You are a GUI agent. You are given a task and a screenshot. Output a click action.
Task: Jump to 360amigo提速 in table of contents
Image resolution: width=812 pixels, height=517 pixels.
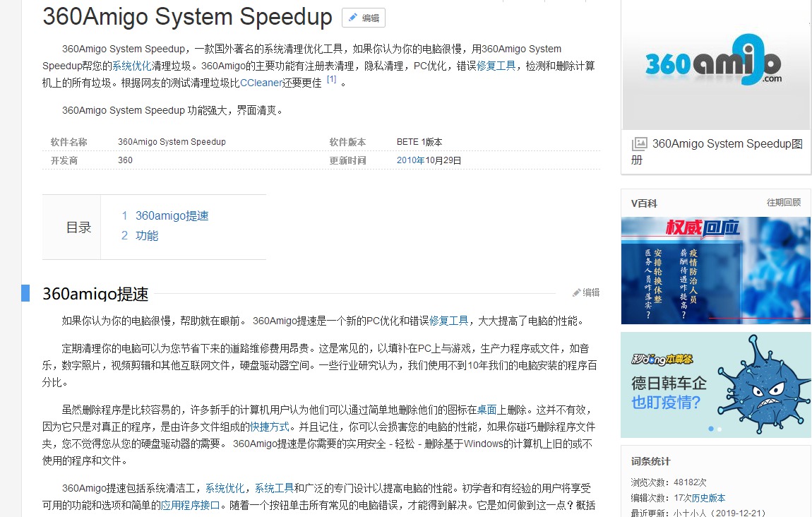click(172, 216)
